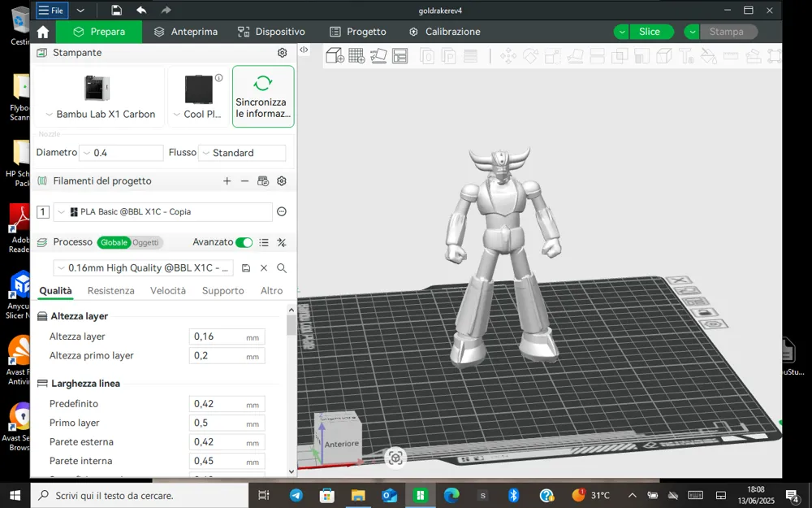The height and width of the screenshot is (508, 812).
Task: Select the Cut tool
Action: [x=597, y=56]
